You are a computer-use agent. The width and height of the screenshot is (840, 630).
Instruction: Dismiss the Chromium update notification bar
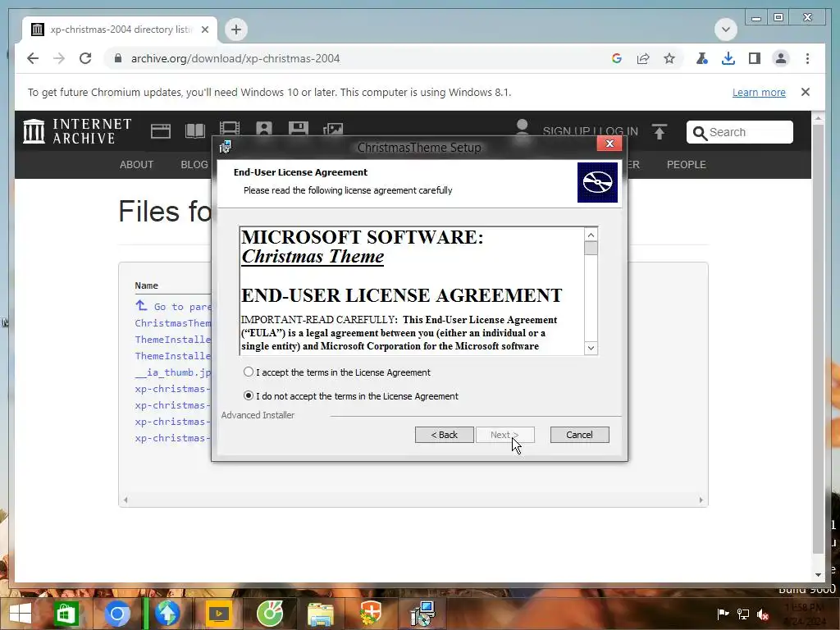pos(806,92)
